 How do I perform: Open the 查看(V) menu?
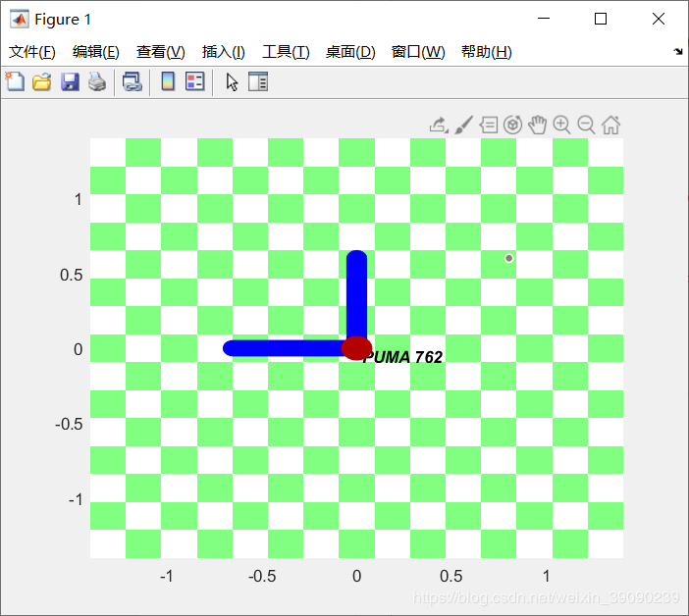click(x=160, y=52)
